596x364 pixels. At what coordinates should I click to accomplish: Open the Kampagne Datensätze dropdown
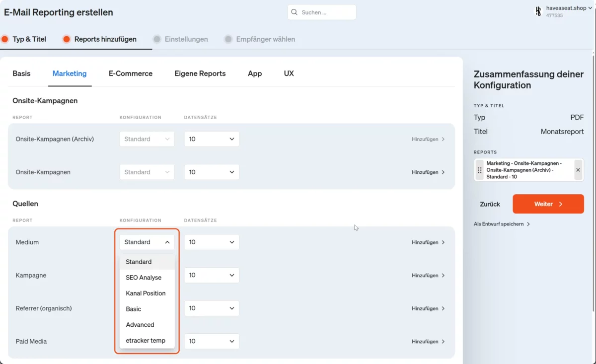click(212, 275)
